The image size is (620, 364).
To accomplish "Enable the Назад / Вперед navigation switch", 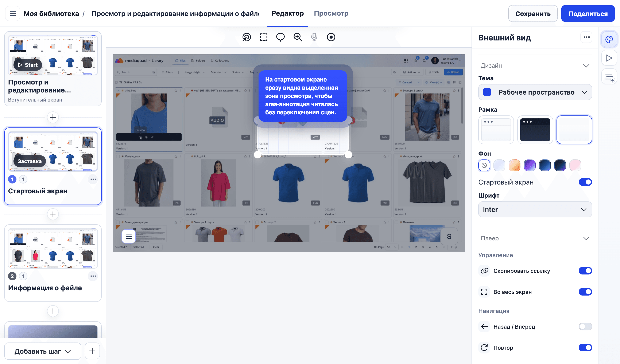I will tap(585, 326).
